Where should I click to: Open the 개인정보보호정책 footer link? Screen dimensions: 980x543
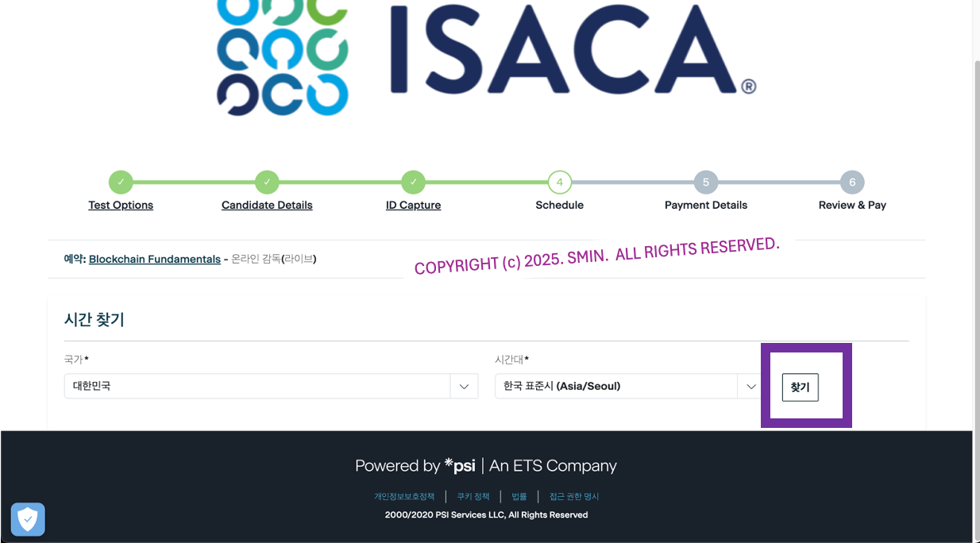(404, 496)
